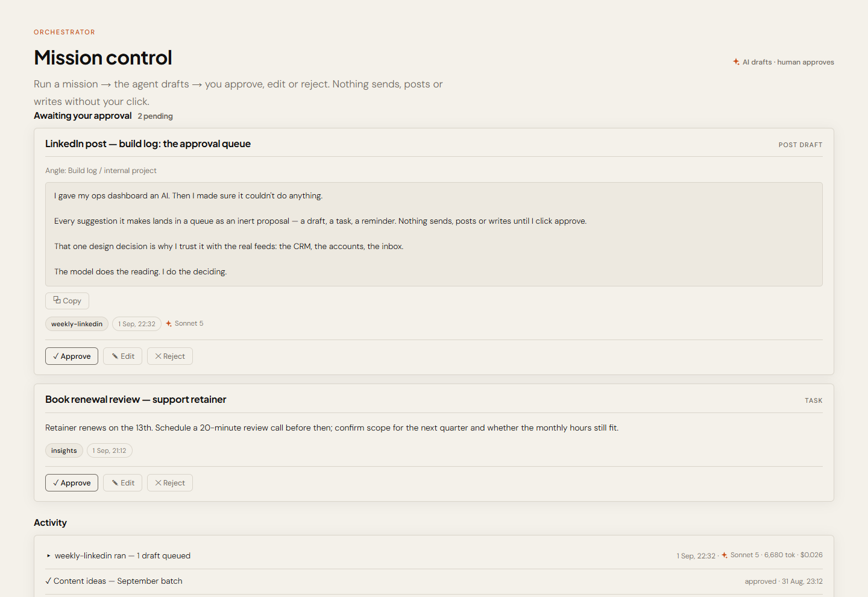Click the LinkedIn post draft title
Screen dimensions: 868x597
[x=148, y=144]
